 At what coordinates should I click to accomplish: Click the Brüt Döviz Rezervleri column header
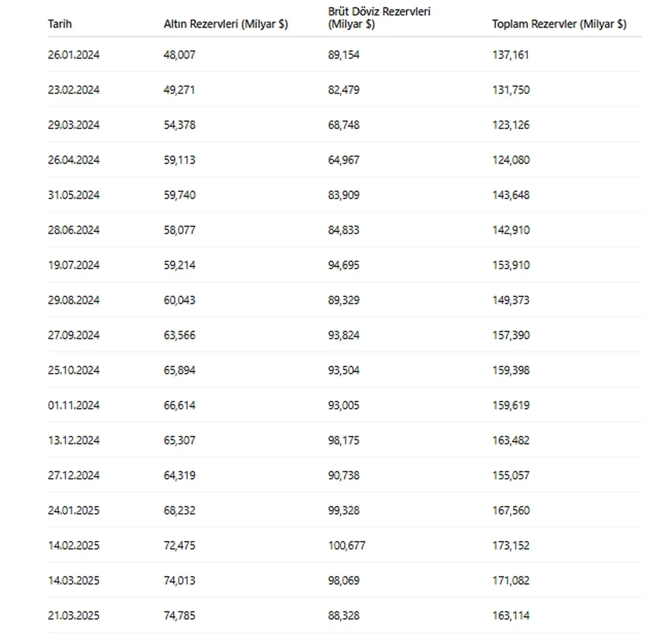(379, 18)
